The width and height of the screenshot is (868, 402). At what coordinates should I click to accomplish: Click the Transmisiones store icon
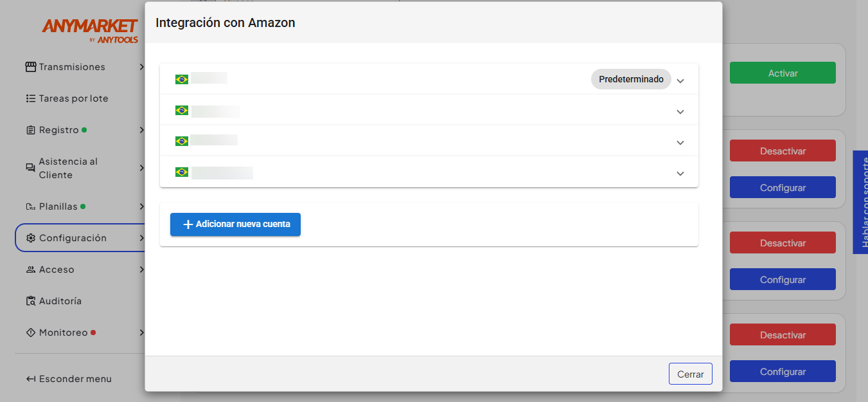click(30, 67)
